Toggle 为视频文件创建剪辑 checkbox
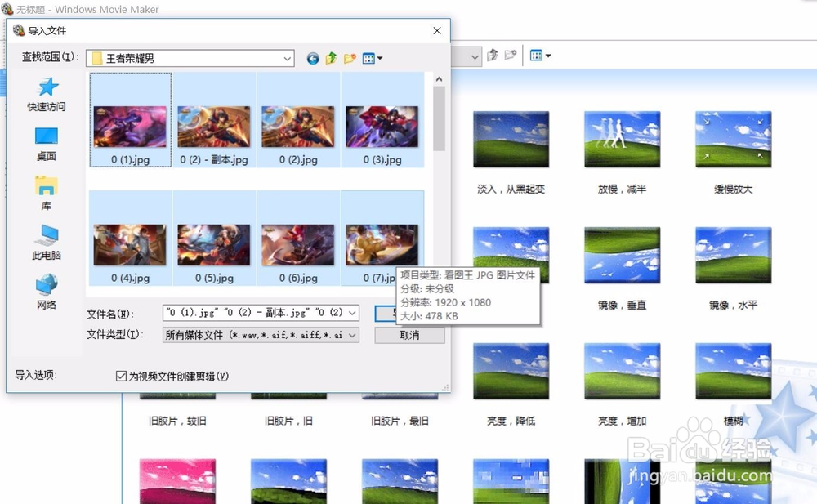The image size is (817, 504). pyautogui.click(x=121, y=376)
